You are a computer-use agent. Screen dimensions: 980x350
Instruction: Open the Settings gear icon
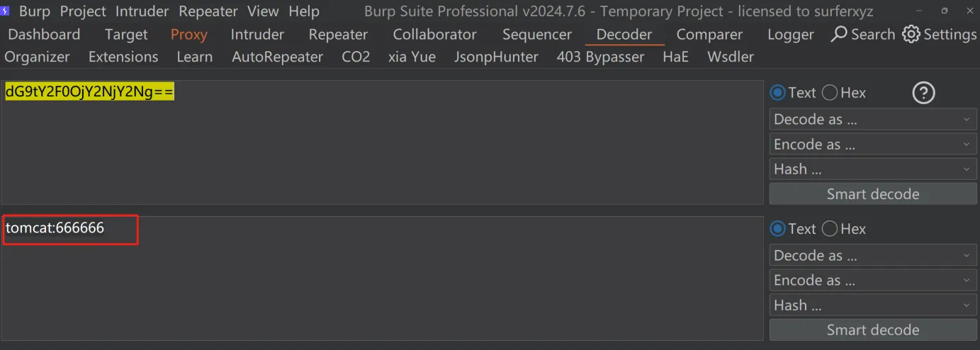(911, 34)
